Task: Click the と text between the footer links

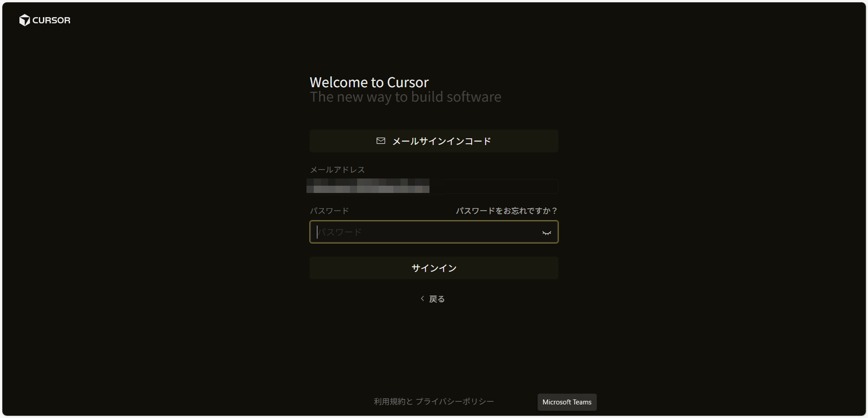Action: click(x=409, y=401)
